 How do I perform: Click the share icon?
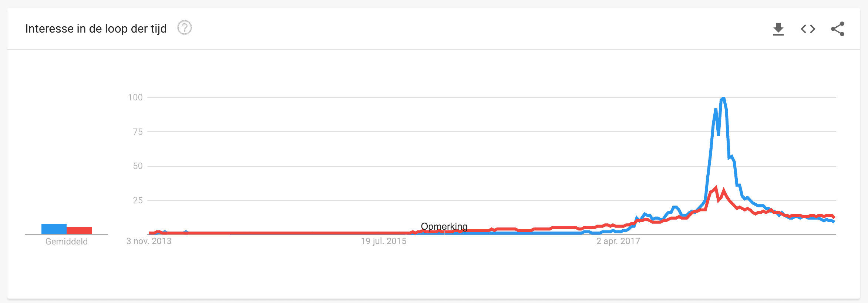tap(838, 29)
